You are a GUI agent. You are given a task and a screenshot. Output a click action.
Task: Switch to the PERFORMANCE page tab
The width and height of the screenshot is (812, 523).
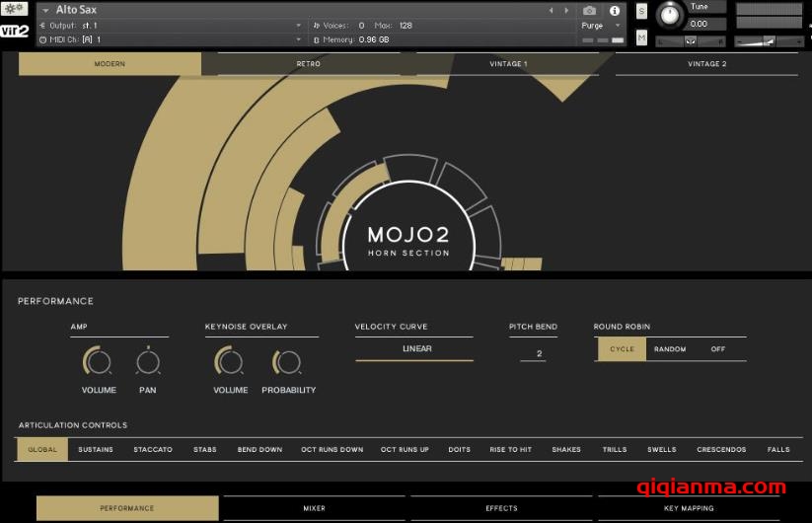[127, 508]
